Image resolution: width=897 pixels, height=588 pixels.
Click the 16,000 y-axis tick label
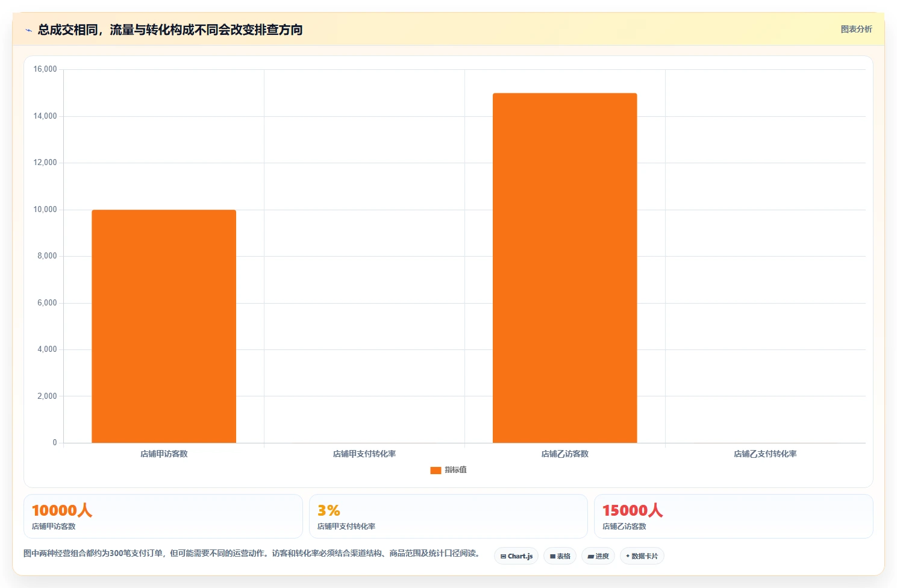tap(45, 69)
